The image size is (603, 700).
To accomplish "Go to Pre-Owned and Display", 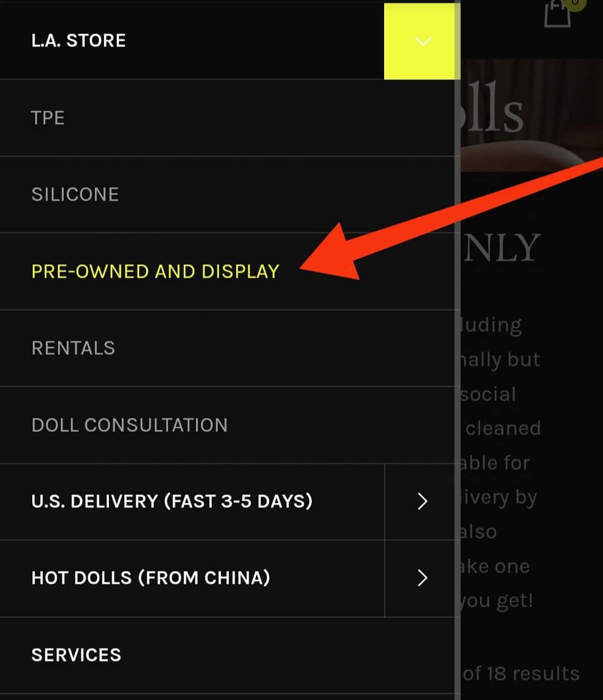I will (x=155, y=272).
